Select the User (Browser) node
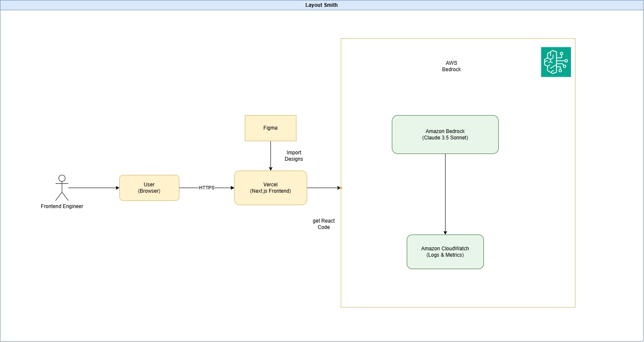 coord(149,188)
